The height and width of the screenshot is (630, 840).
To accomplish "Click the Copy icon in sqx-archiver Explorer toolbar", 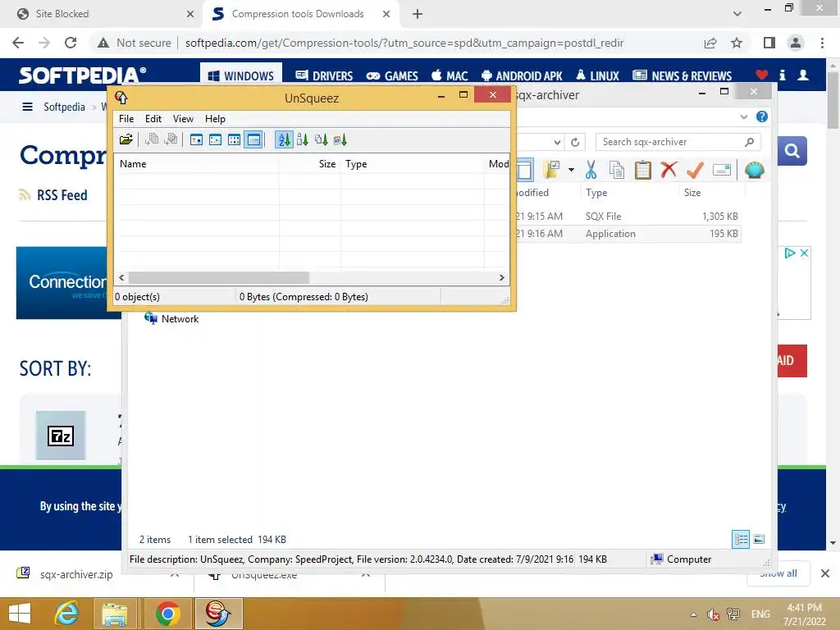I will pyautogui.click(x=617, y=170).
